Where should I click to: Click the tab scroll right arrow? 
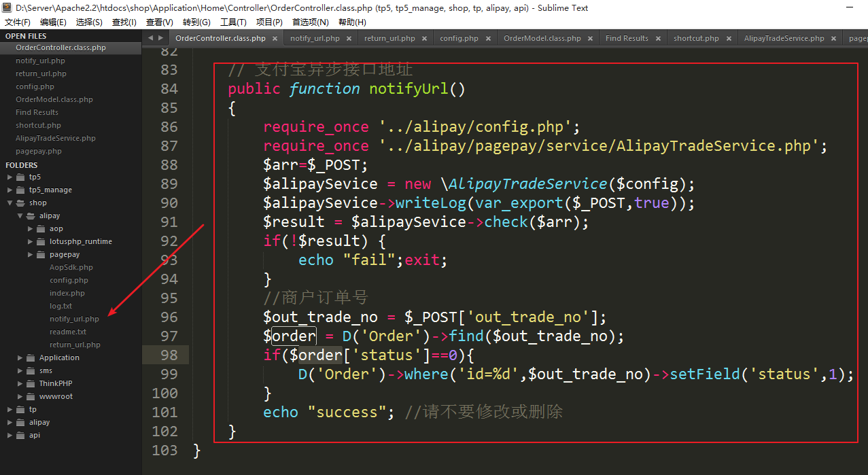(x=160, y=38)
